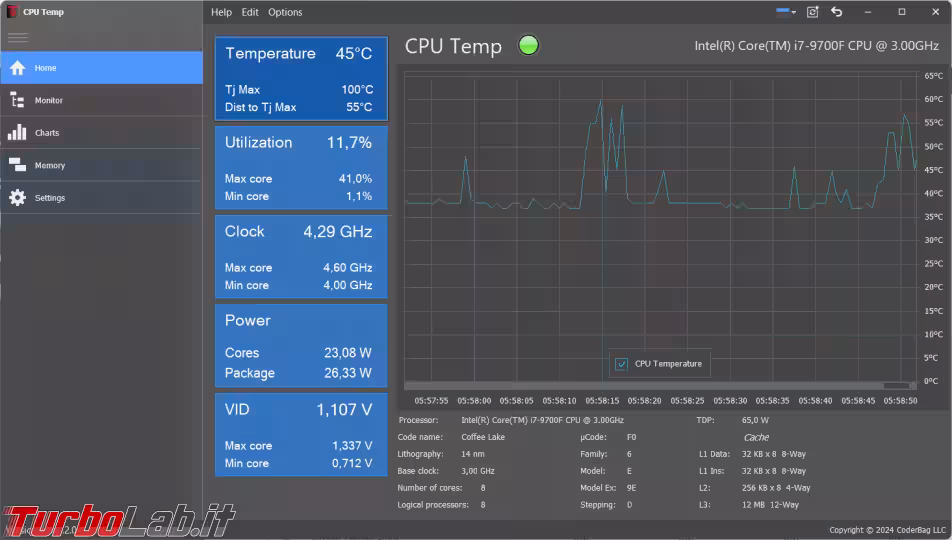
Task: Open the blue title bar dropdown
Action: (786, 12)
